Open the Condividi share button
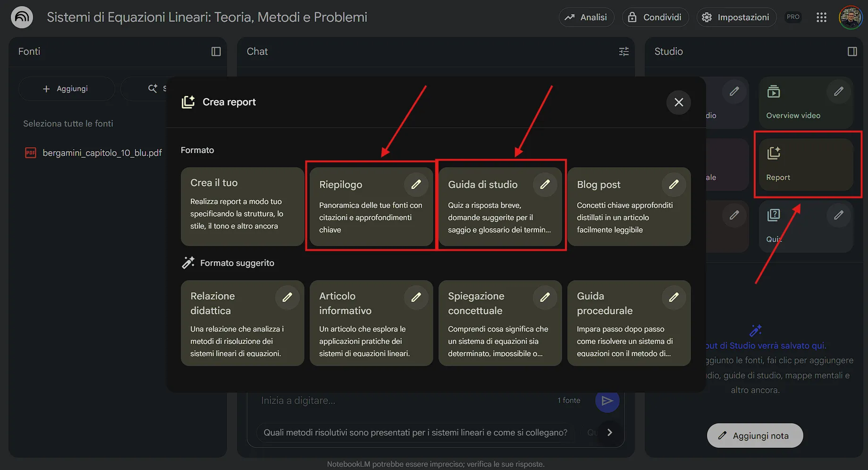Viewport: 868px width, 470px height. point(655,17)
